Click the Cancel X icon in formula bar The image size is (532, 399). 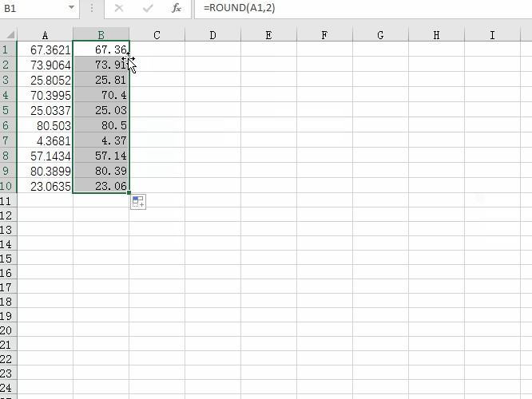[x=119, y=8]
